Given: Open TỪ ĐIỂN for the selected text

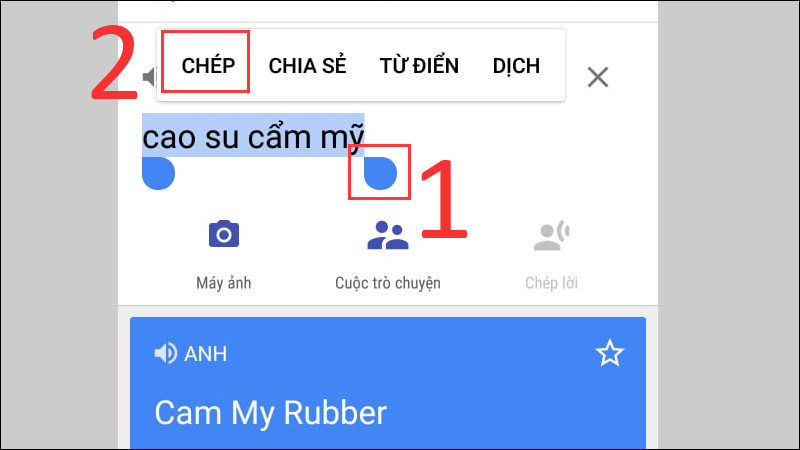Looking at the screenshot, I should click(x=419, y=65).
